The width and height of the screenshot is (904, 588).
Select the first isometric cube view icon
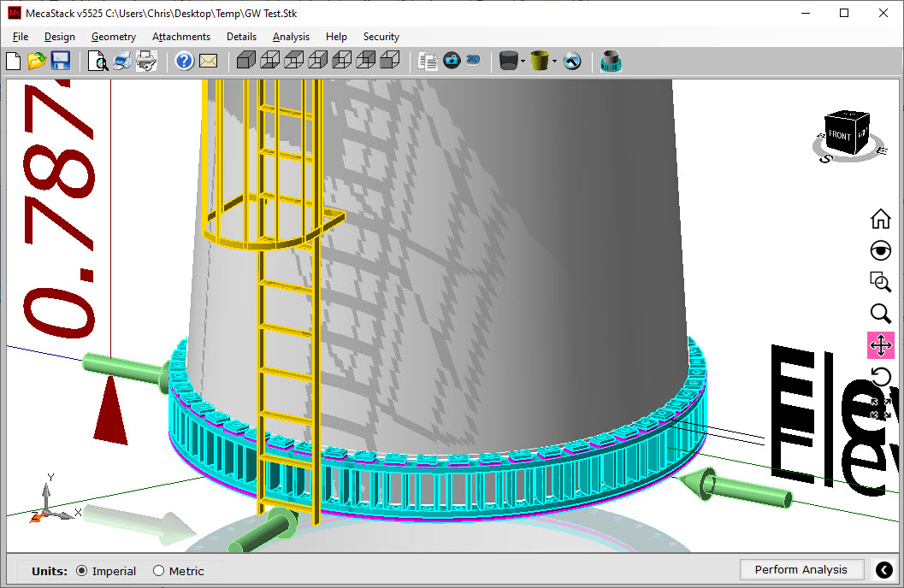pos(246,60)
